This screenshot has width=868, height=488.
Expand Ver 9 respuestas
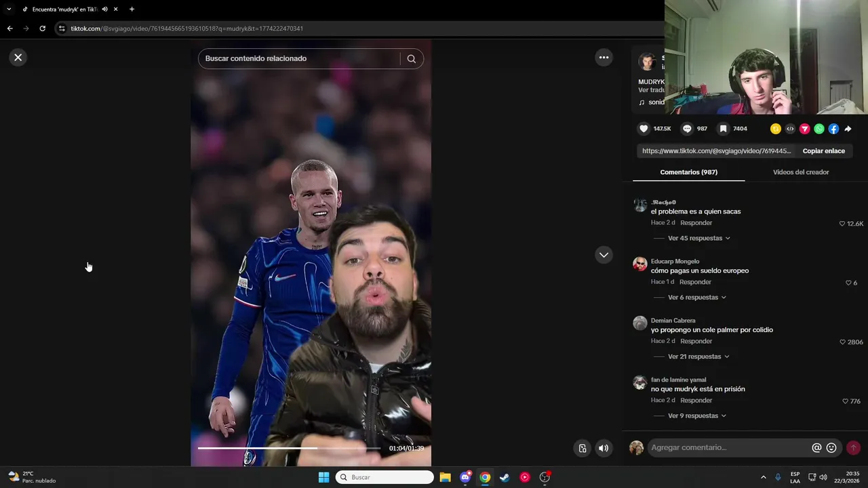(x=696, y=416)
